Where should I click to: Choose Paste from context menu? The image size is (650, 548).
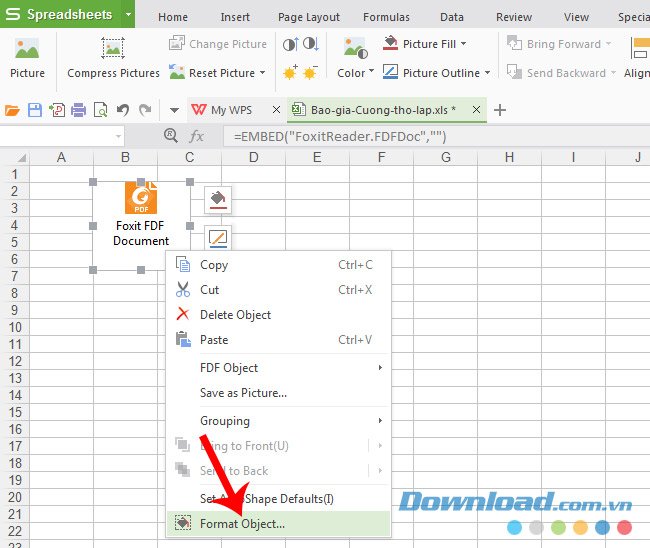[x=278, y=339]
